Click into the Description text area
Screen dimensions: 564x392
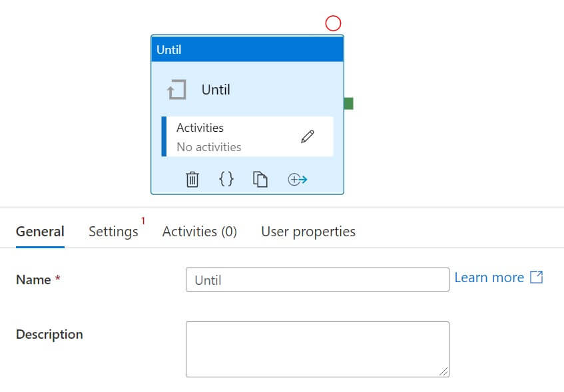click(x=317, y=349)
